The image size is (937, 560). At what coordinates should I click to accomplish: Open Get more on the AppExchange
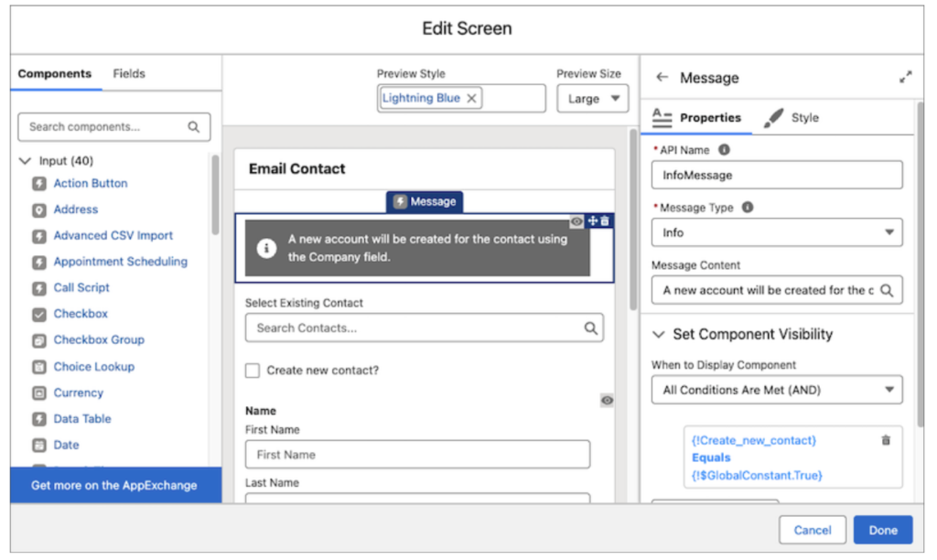(x=114, y=485)
